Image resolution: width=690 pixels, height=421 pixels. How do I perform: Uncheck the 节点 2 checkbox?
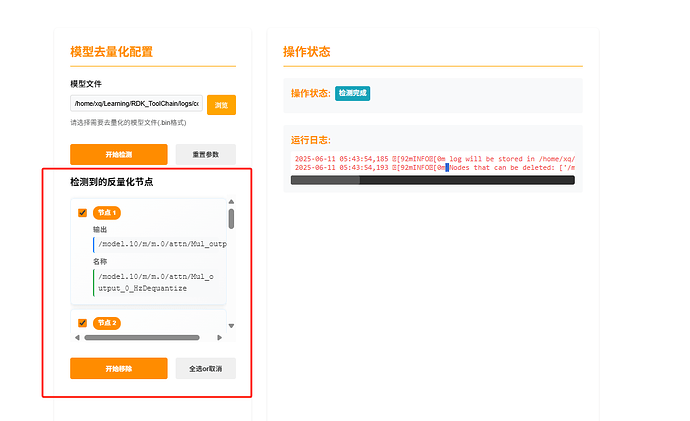point(82,323)
